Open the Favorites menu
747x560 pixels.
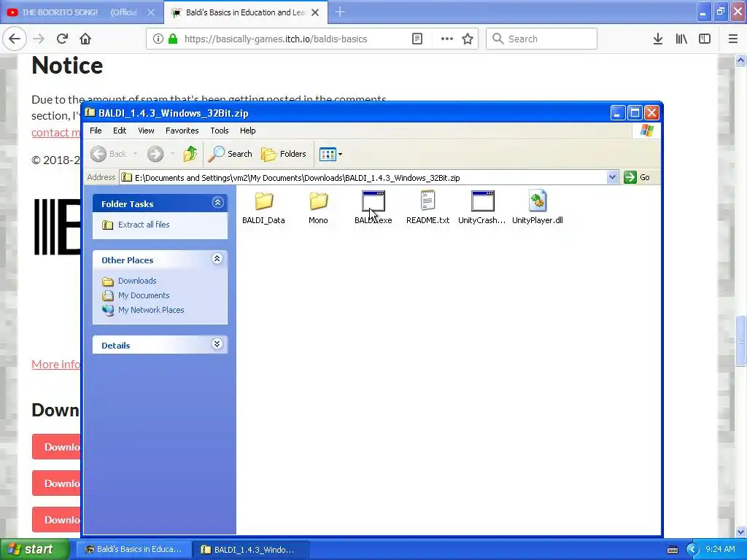(x=182, y=131)
